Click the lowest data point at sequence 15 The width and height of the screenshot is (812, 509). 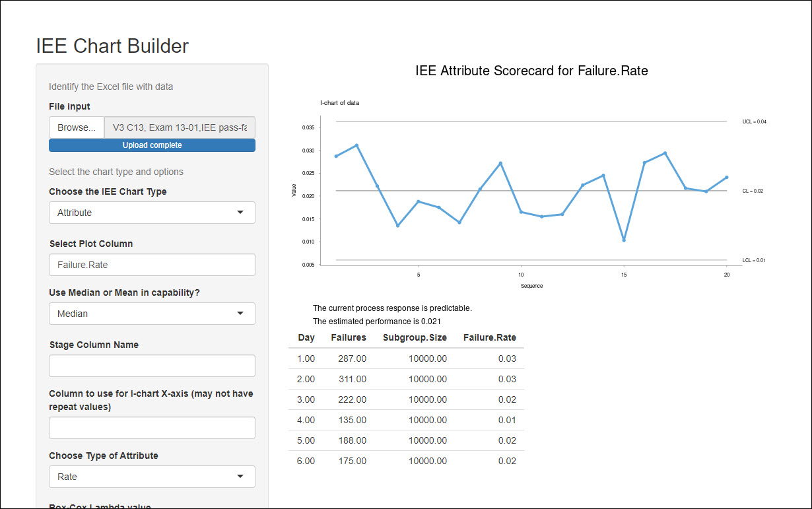(624, 240)
